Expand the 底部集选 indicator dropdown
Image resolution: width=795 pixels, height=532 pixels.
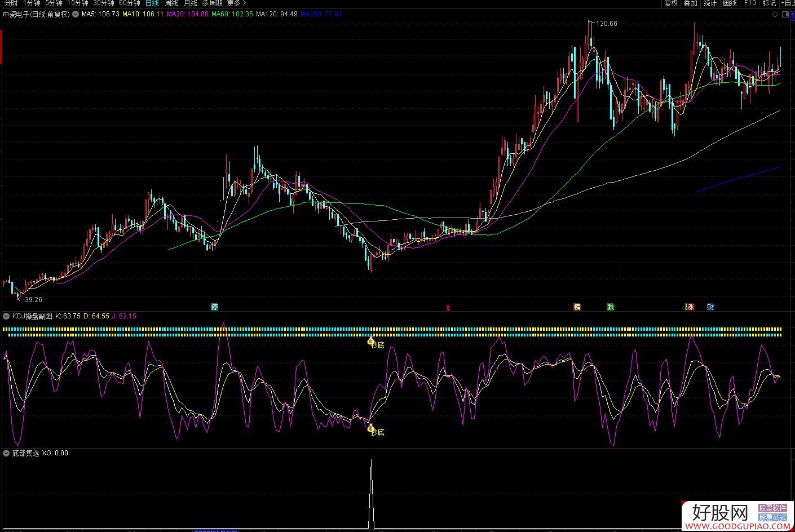coord(6,453)
